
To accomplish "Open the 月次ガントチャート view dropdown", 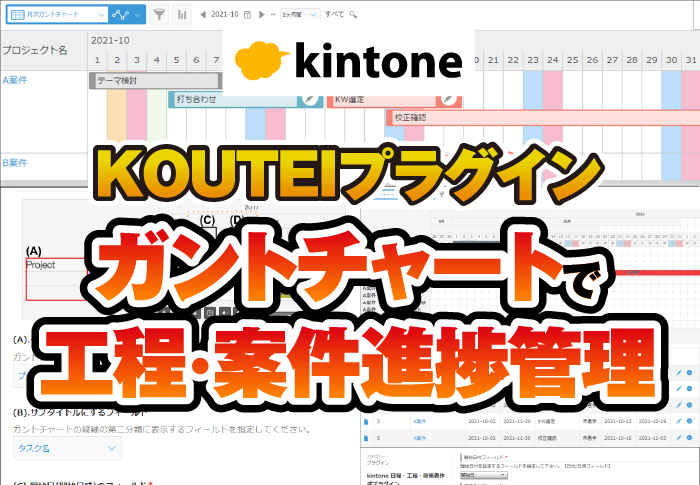I will coord(57,14).
